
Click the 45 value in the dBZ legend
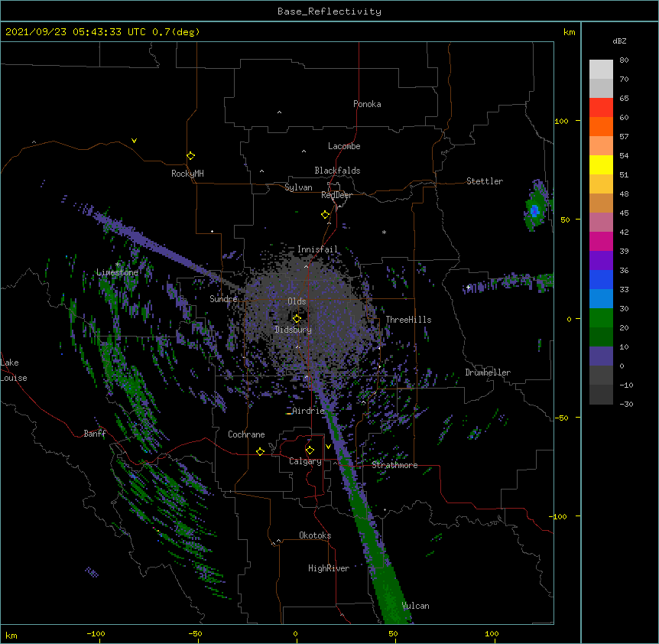[624, 213]
